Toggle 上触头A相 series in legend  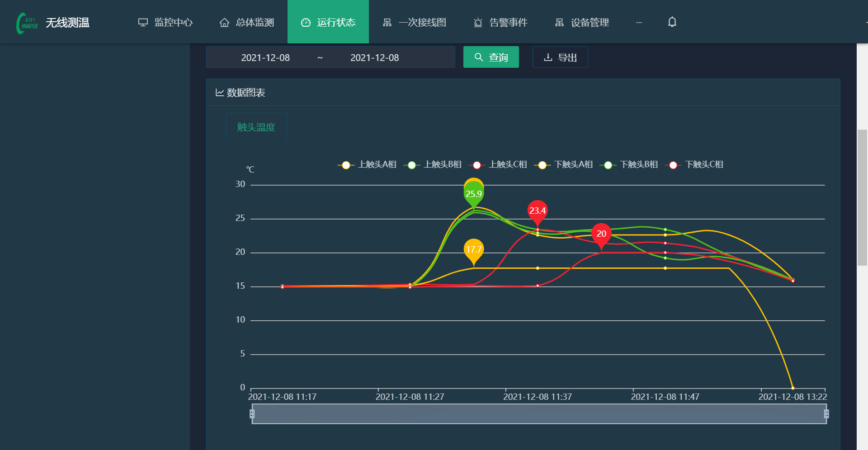[367, 165]
